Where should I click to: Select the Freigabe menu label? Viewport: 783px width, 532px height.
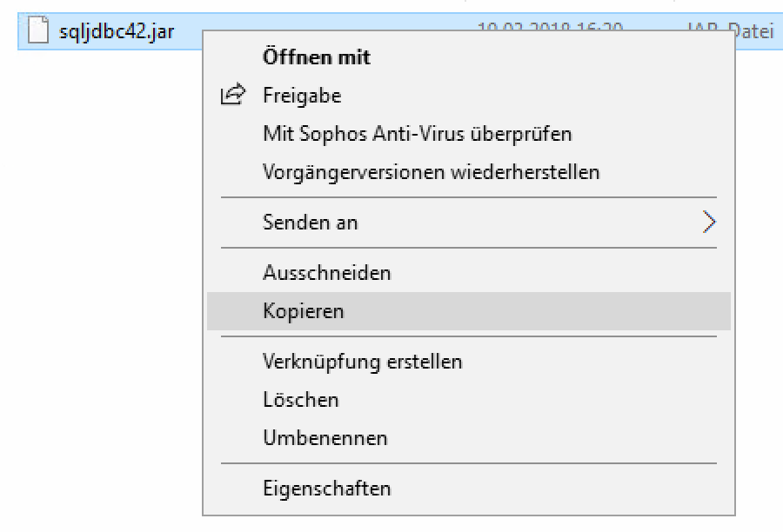(x=301, y=95)
